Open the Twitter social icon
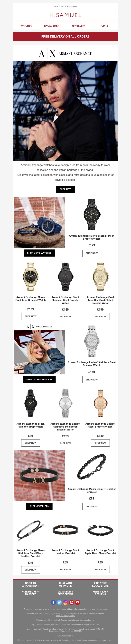The width and height of the screenshot is (131, 644). (59, 602)
